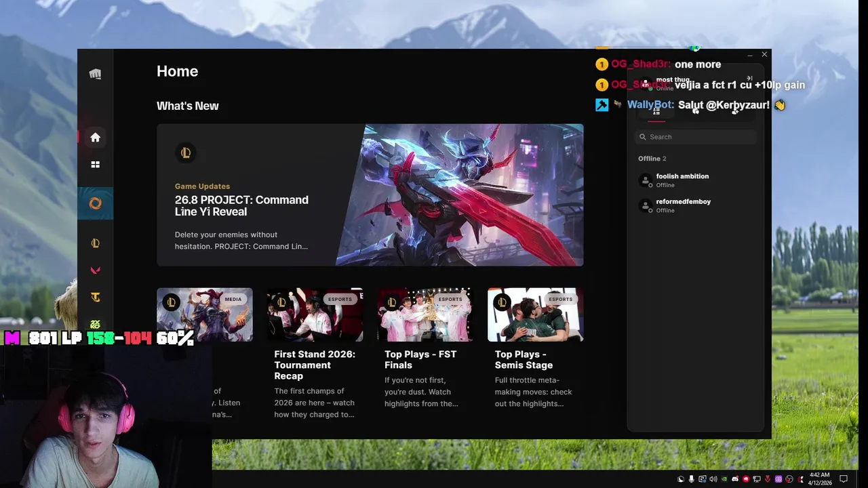Minimize the Riot Client window
The image size is (868, 488).
tap(750, 55)
